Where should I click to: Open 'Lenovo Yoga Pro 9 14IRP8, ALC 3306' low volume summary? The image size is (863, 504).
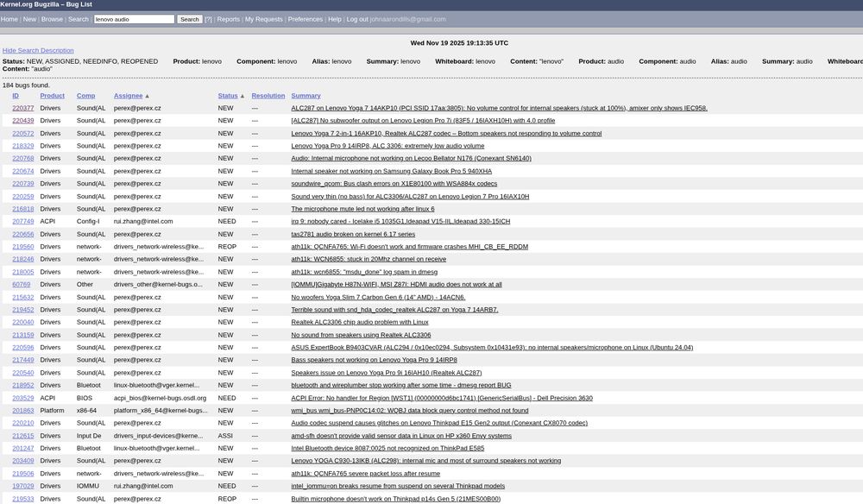point(387,146)
